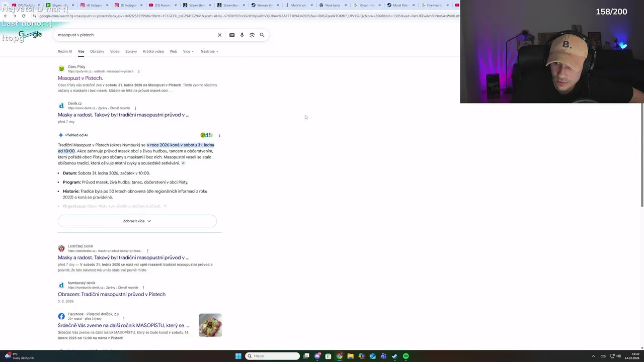The height and width of the screenshot is (362, 644).
Task: Open the three-dot menu next to the Deník.cz result
Action: point(135,108)
